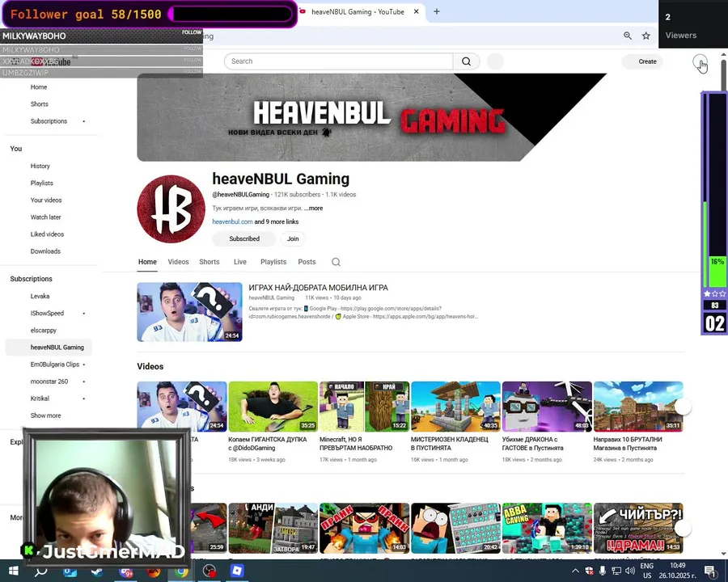Open Направих 10 БРУТАЛНИ Магазина video
The height and width of the screenshot is (582, 728).
pyautogui.click(x=638, y=407)
